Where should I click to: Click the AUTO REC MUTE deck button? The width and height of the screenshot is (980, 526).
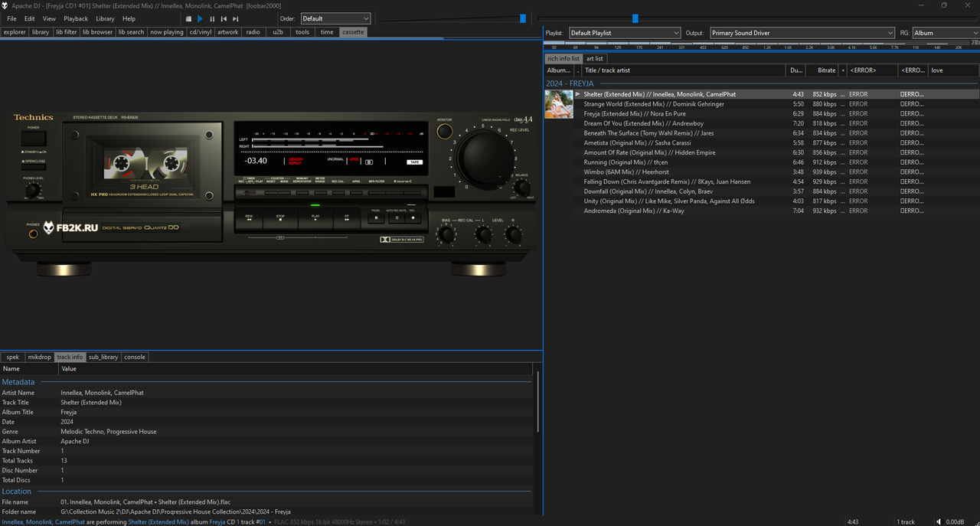click(396, 218)
